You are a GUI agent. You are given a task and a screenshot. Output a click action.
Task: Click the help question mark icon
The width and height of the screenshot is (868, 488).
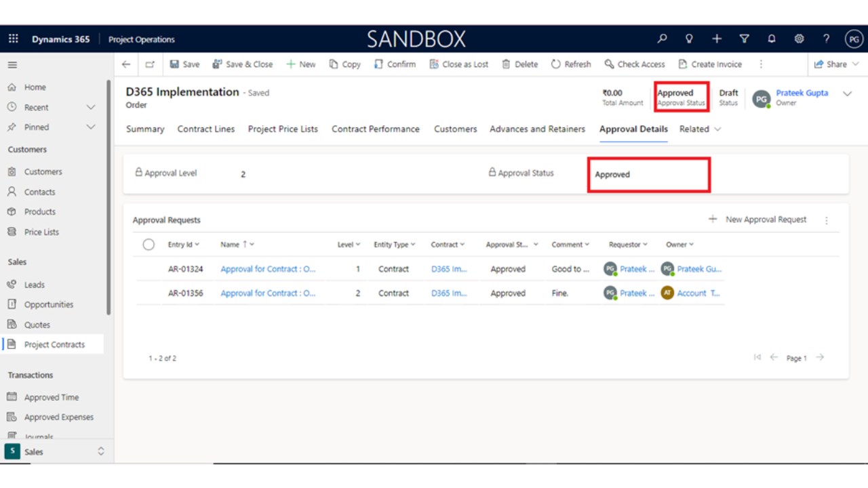826,39
